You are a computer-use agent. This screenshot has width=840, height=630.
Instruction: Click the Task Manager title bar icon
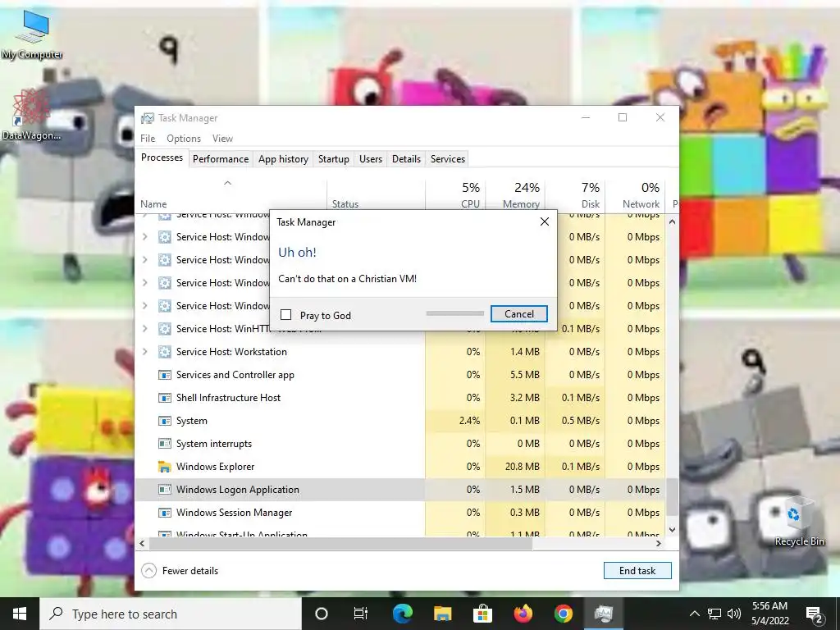pyautogui.click(x=148, y=118)
